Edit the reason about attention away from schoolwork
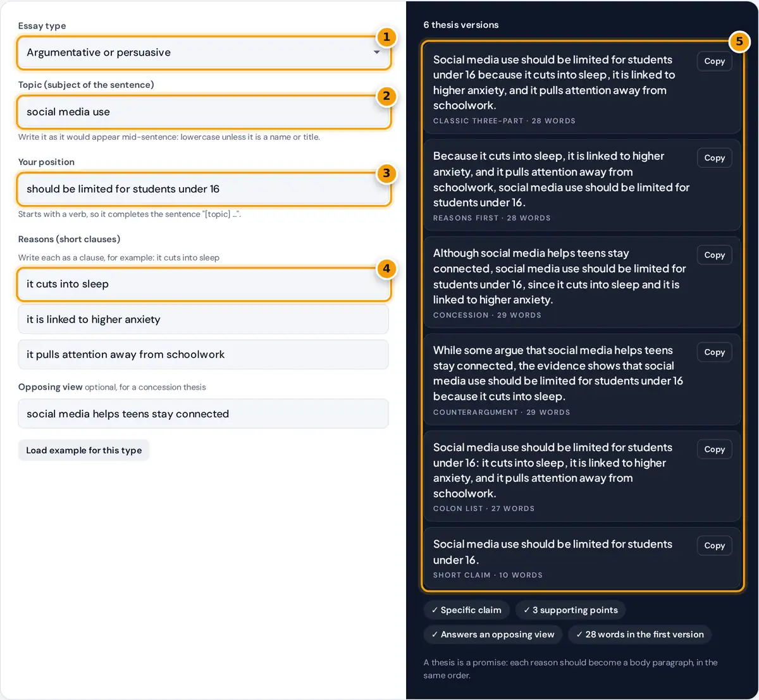759x700 pixels. coord(204,355)
